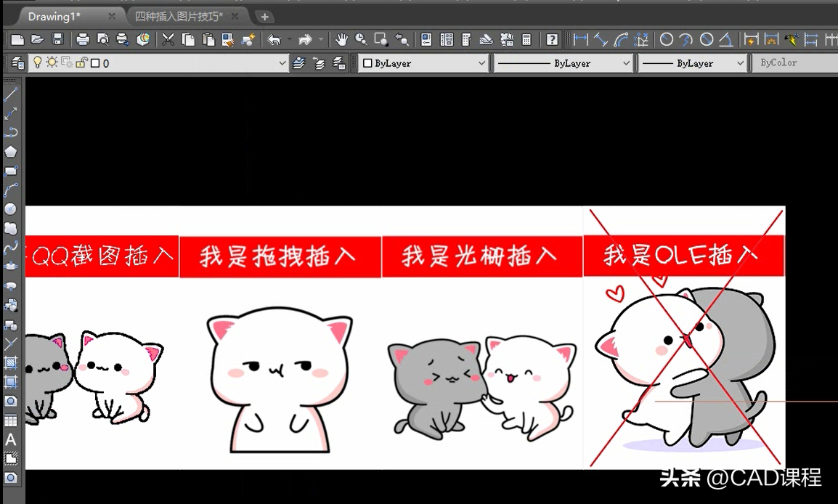Click the New drawing icon
Viewport: 838px width, 504px height.
pos(17,39)
